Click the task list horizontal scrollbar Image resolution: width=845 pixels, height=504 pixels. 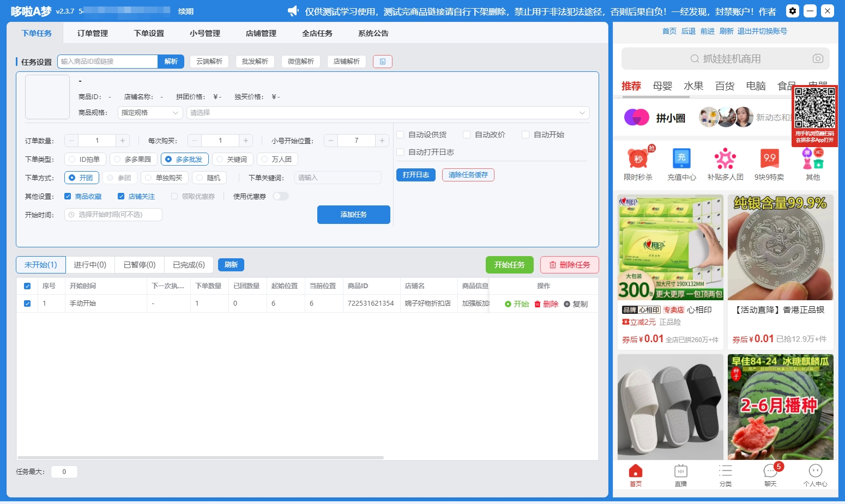[x=201, y=458]
